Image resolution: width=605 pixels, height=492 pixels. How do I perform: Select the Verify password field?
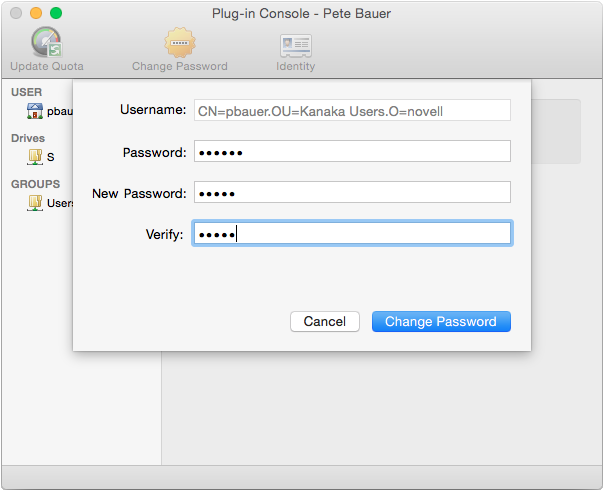351,234
